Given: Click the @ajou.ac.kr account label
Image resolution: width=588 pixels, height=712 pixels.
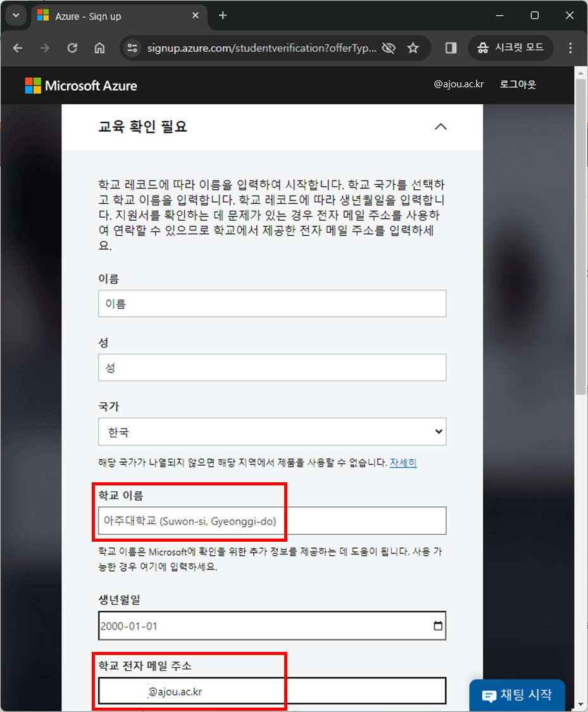Looking at the screenshot, I should (459, 84).
